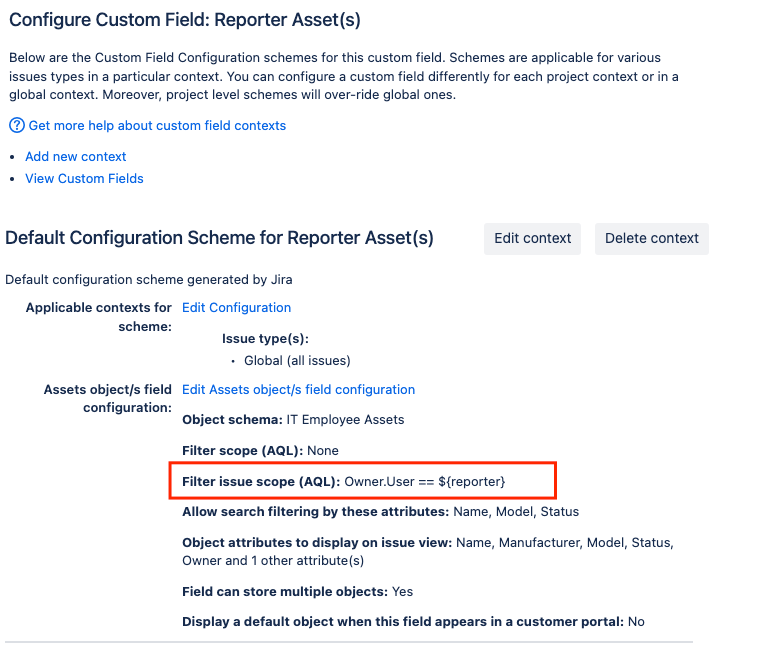Click the Allow search filtering attributes line
Screen dimensions: 762x648
[381, 512]
